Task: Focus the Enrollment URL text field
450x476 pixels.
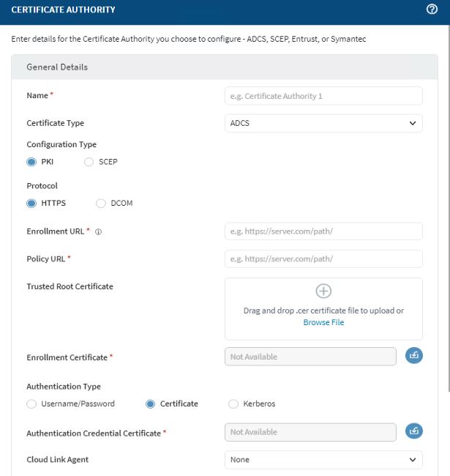Action: [323, 231]
